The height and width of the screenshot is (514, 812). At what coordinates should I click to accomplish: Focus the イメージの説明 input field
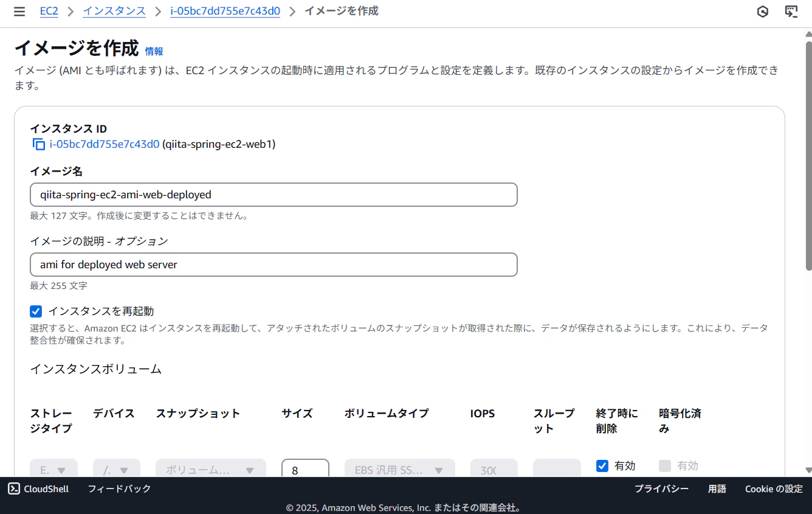pyautogui.click(x=274, y=265)
